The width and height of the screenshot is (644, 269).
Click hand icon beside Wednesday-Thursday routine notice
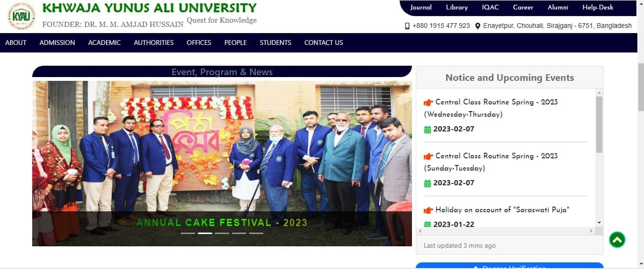pyautogui.click(x=429, y=102)
